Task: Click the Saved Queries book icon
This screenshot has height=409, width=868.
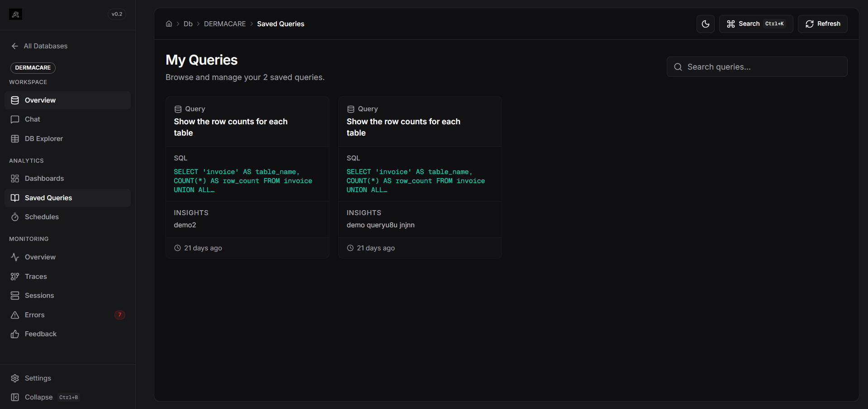Action: [x=15, y=198]
